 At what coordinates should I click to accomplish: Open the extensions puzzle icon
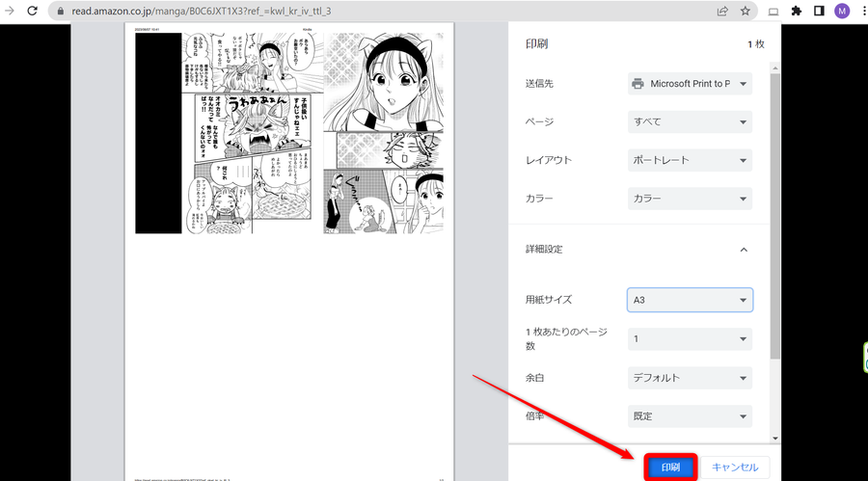796,11
